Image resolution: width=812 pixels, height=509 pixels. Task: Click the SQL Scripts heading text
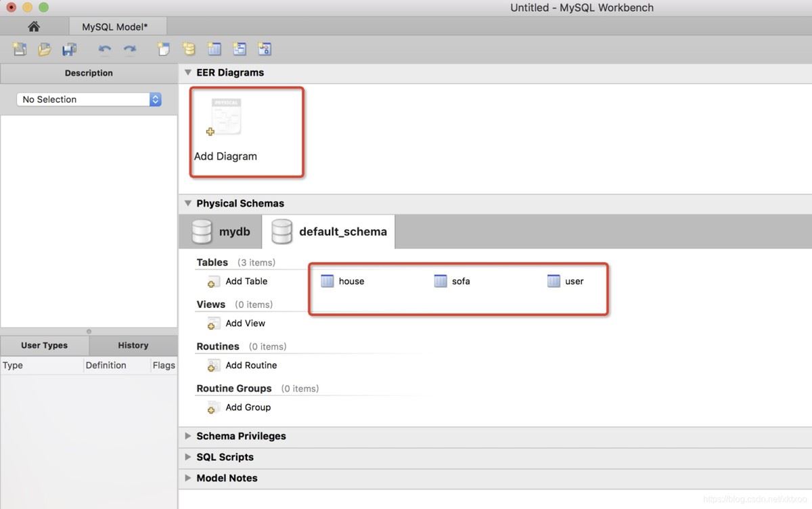[x=225, y=458]
